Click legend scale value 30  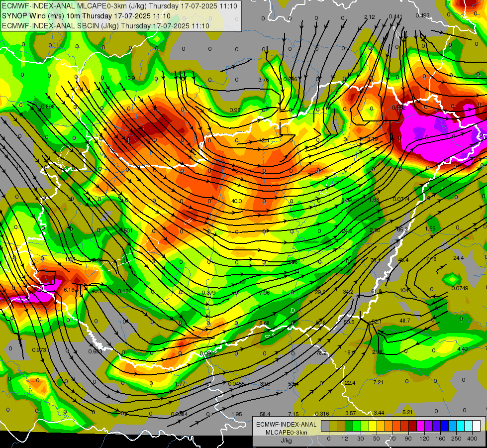(361, 439)
